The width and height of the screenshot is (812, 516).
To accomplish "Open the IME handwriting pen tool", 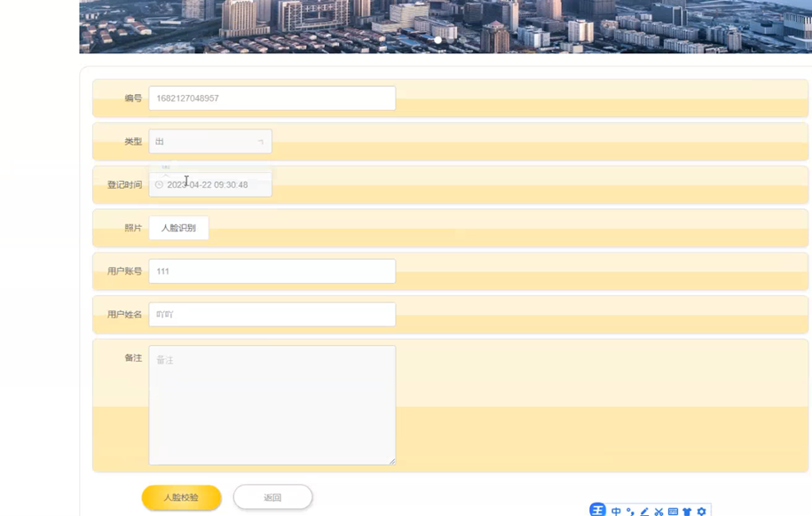I will pos(644,512).
